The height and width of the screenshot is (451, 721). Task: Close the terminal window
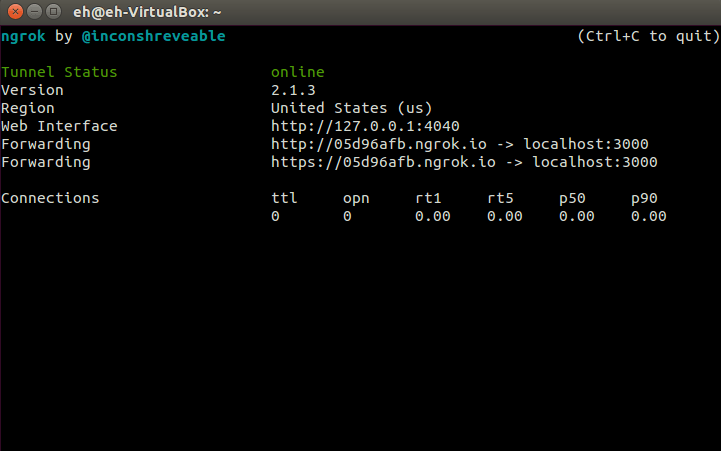14,11
